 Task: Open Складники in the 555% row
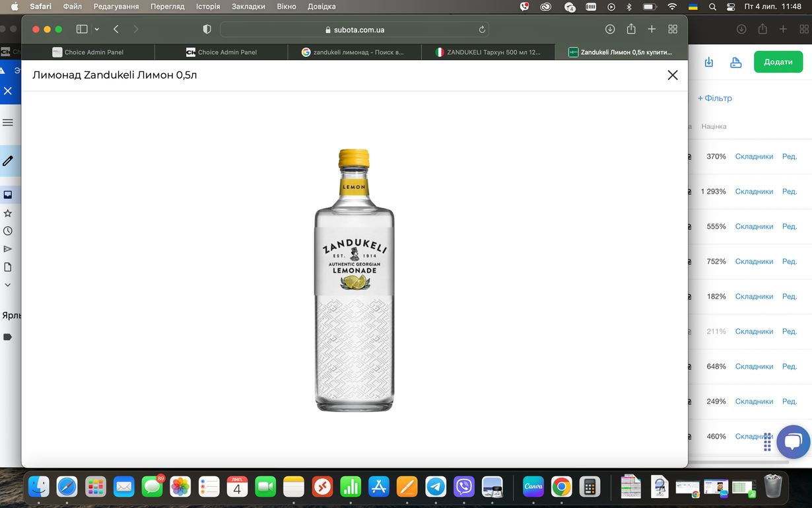point(754,227)
